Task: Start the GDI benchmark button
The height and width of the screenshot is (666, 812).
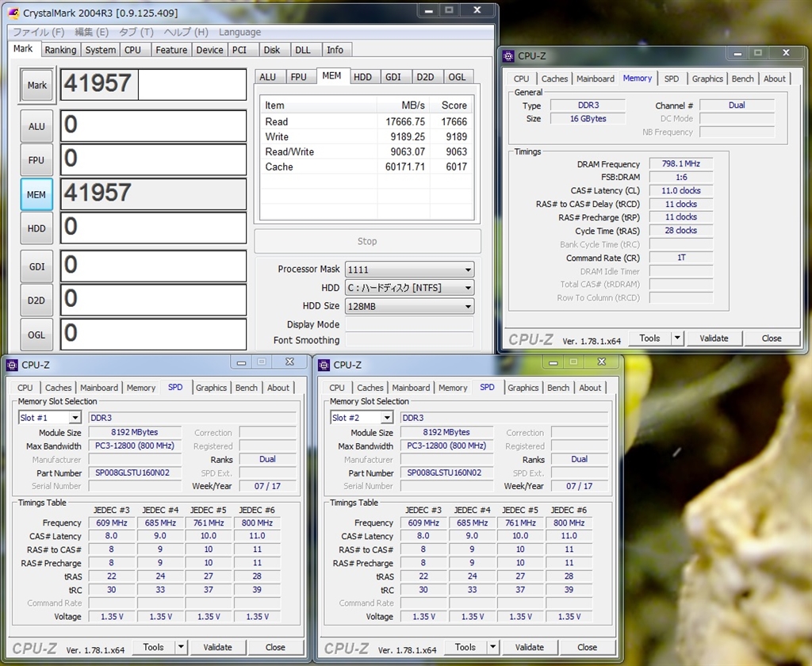Action: (36, 266)
